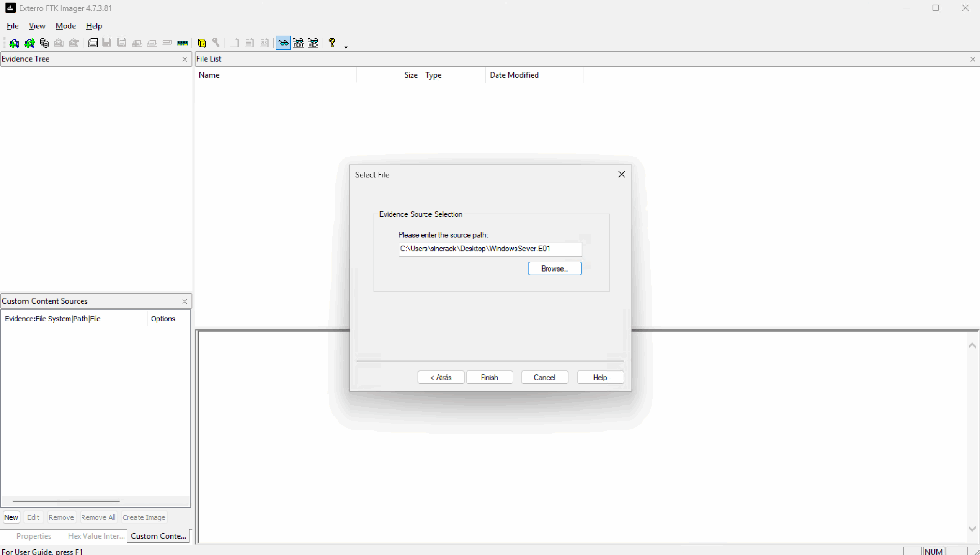Viewport: 980px width, 555px height.
Task: Click the Image Mounting toolbar icon
Action: (x=44, y=43)
